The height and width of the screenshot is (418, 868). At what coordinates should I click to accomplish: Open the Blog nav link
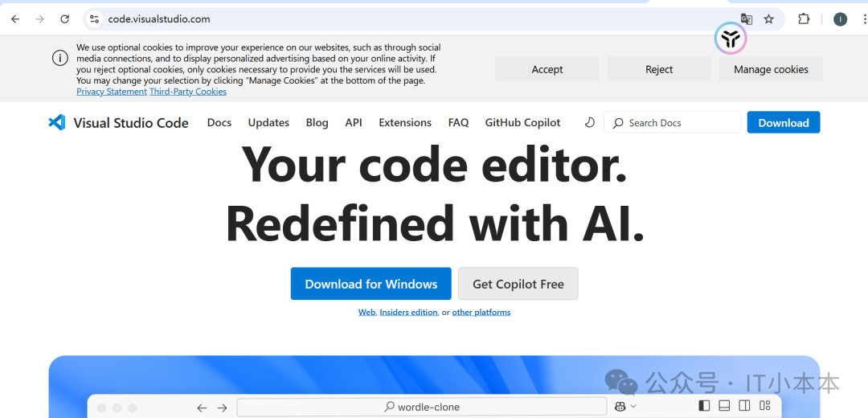tap(317, 122)
